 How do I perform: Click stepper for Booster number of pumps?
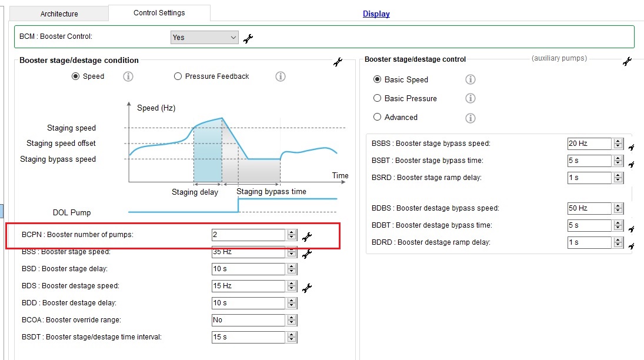point(292,235)
